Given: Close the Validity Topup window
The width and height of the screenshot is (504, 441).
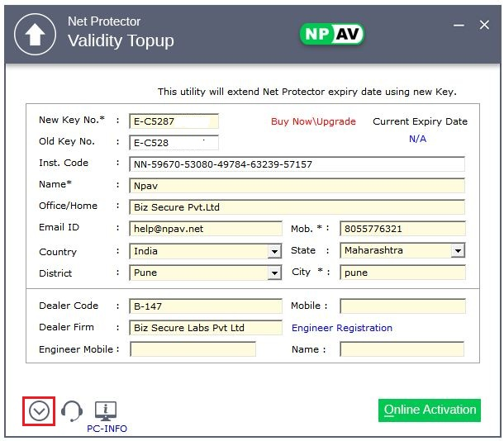Looking at the screenshot, I should (x=485, y=26).
